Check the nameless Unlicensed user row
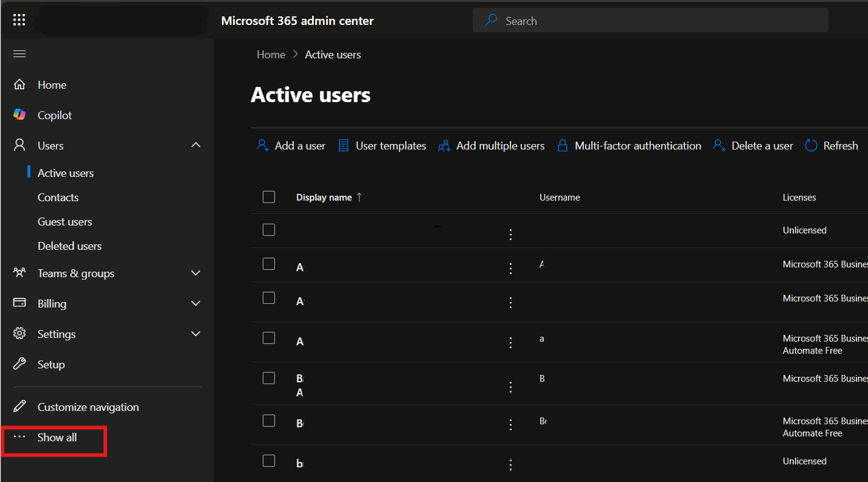This screenshot has height=482, width=868. pyautogui.click(x=269, y=230)
